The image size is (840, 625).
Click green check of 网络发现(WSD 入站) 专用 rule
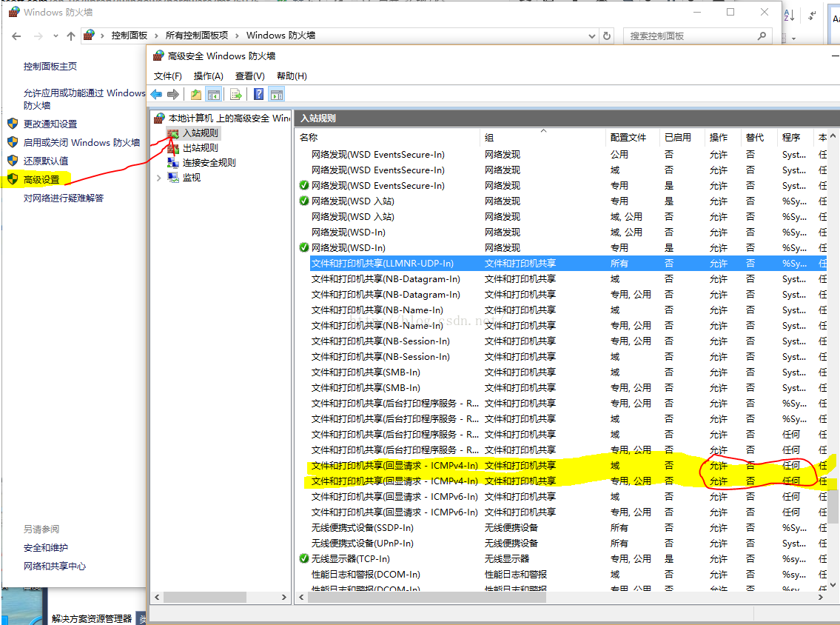click(x=304, y=201)
